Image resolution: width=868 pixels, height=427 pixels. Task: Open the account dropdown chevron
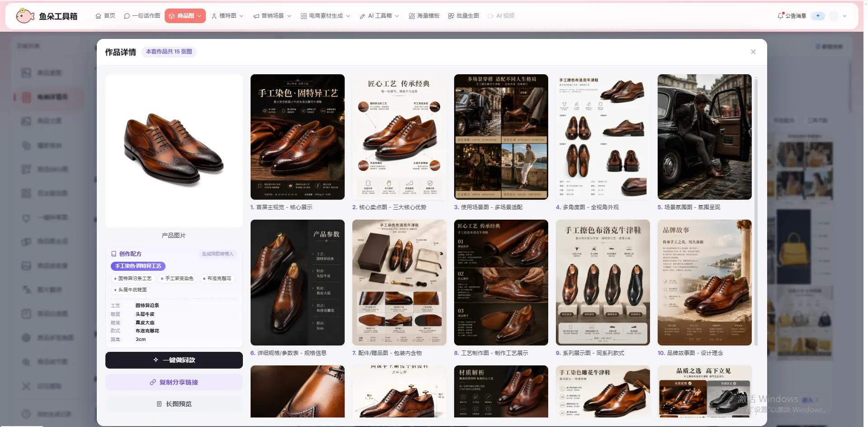tap(844, 16)
